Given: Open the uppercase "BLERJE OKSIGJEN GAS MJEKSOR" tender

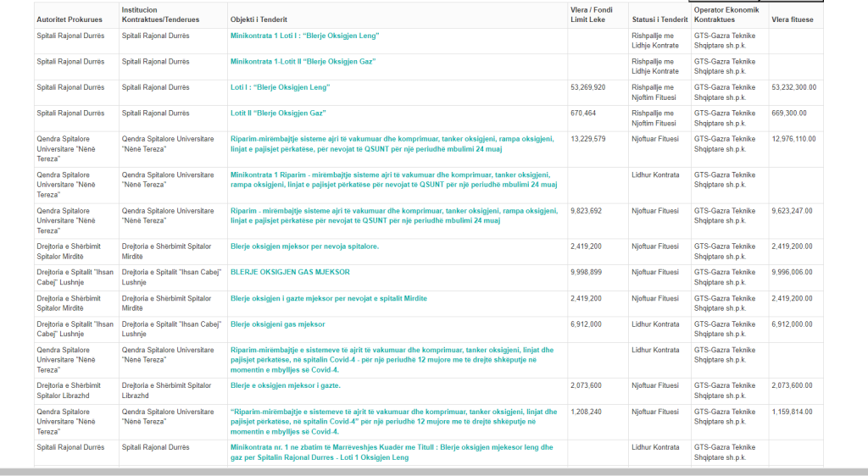Looking at the screenshot, I should [x=290, y=272].
